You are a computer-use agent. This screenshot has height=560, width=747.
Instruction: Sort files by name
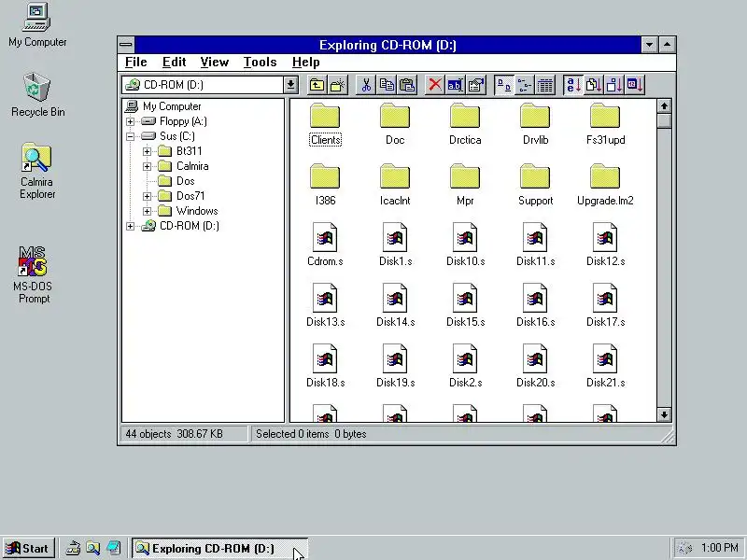[x=573, y=85]
